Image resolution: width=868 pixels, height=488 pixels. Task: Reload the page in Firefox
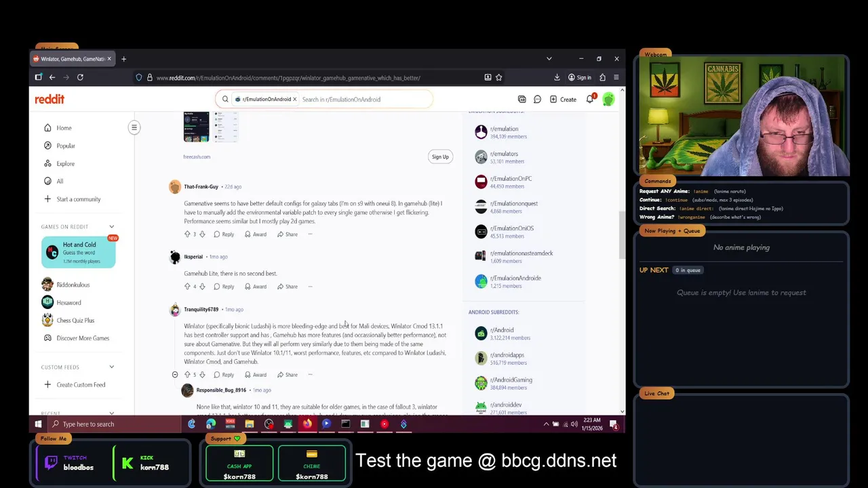80,77
